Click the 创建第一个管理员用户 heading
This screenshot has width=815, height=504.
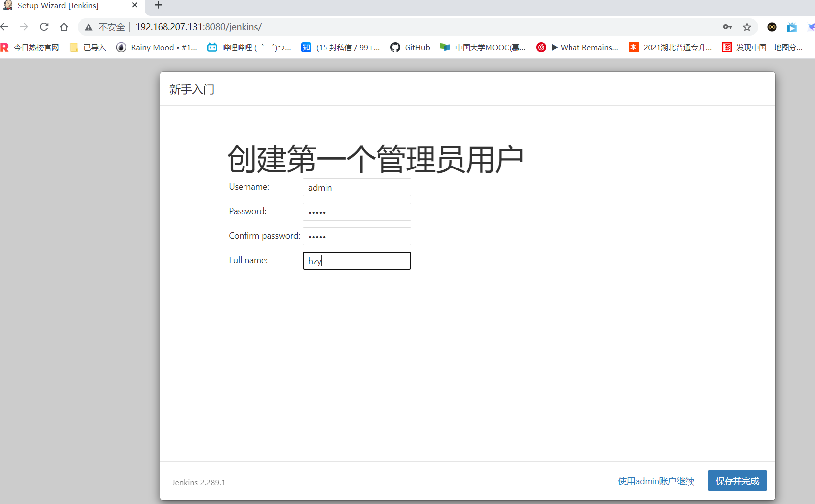pyautogui.click(x=376, y=159)
